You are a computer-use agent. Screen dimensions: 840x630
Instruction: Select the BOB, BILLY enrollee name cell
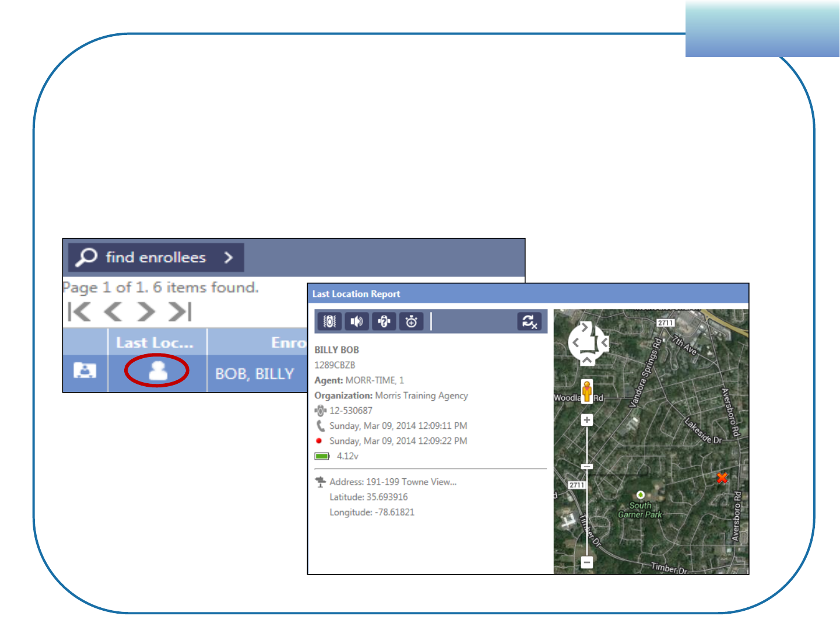pos(255,373)
